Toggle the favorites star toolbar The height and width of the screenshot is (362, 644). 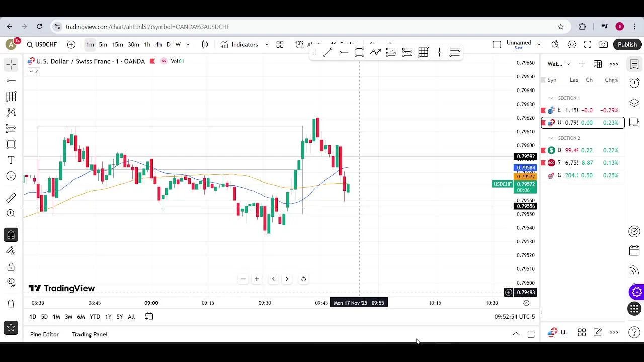click(x=11, y=328)
